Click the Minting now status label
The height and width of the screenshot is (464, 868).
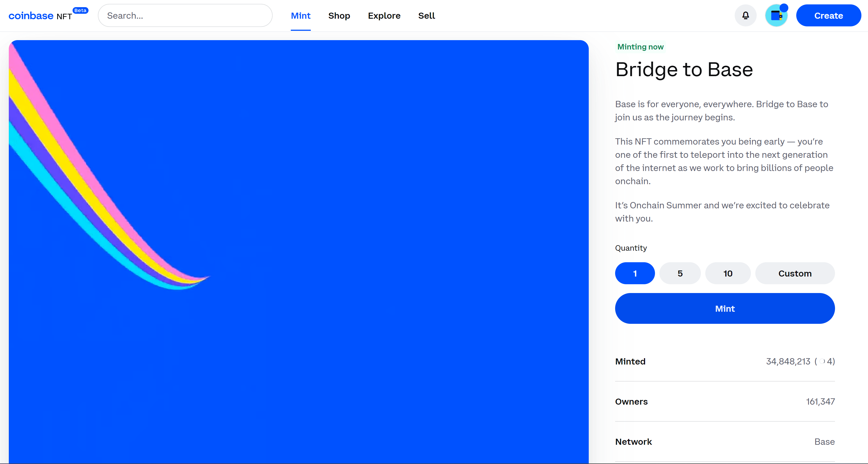(x=640, y=47)
